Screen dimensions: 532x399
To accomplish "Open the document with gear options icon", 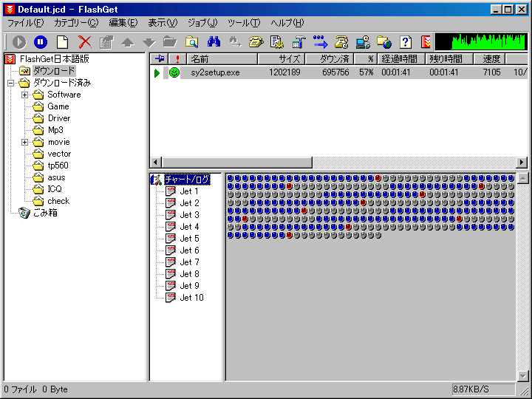I will pyautogui.click(x=277, y=42).
